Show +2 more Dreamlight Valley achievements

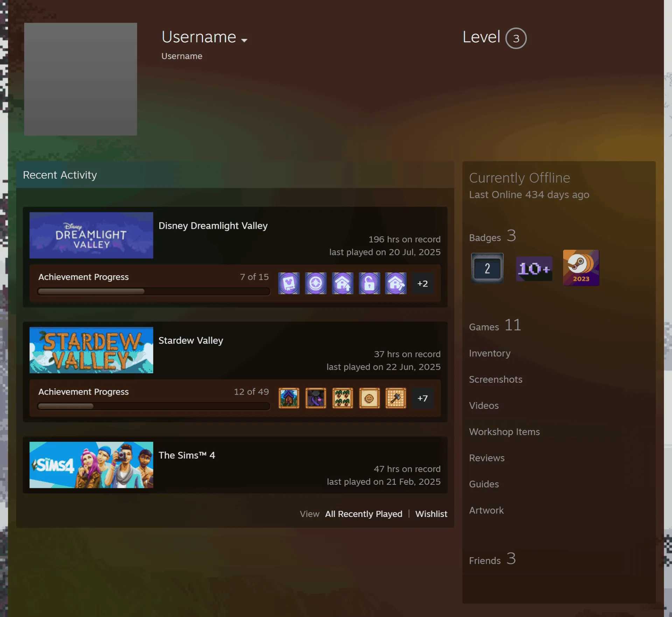(x=422, y=283)
